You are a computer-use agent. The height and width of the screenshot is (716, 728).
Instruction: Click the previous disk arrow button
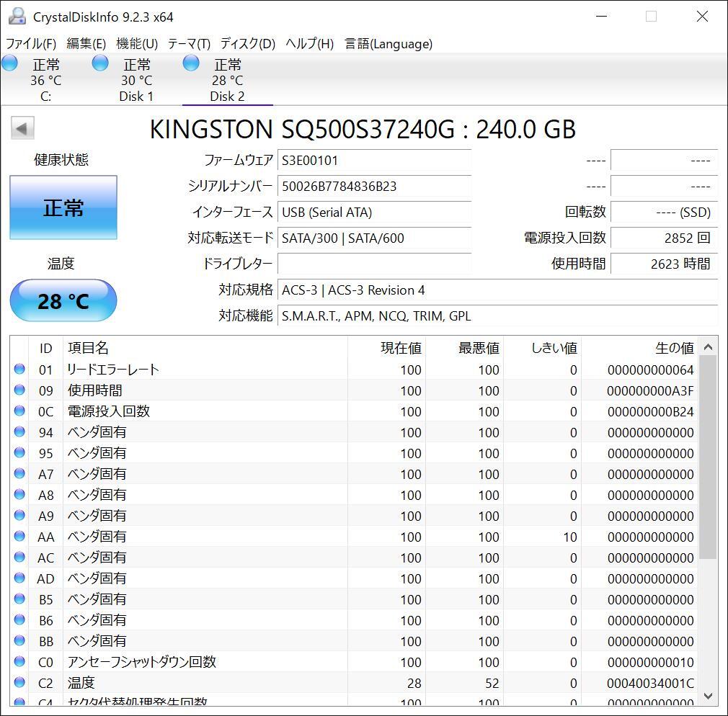pos(22,128)
